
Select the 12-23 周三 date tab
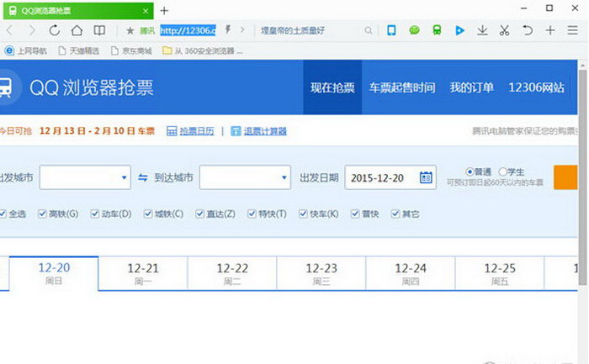[321, 273]
